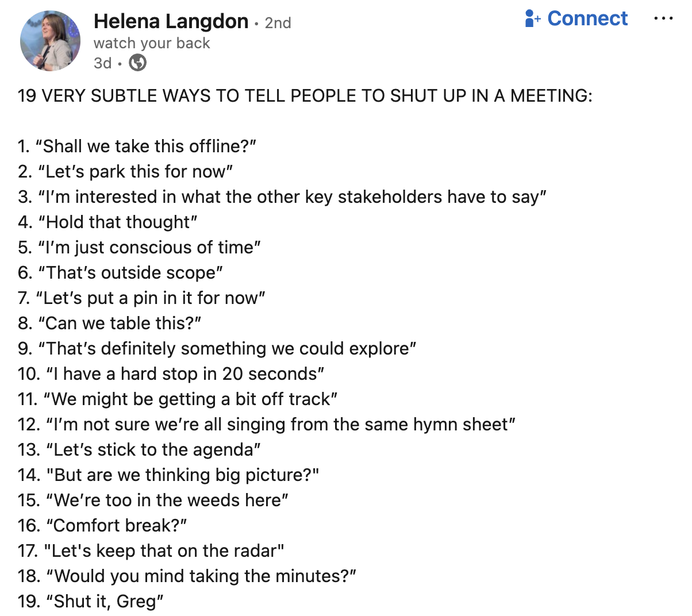692x616 pixels.
Task: Click the "Hold that thought" line
Action: 108,222
